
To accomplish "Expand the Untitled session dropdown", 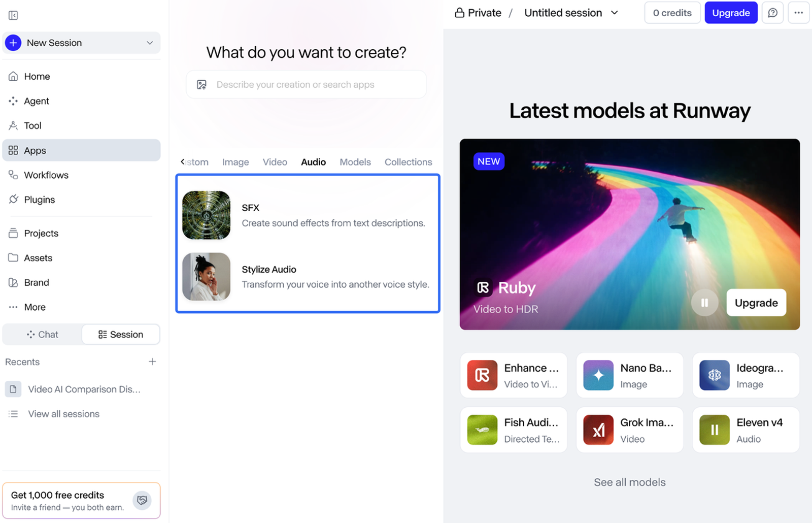I will point(614,13).
